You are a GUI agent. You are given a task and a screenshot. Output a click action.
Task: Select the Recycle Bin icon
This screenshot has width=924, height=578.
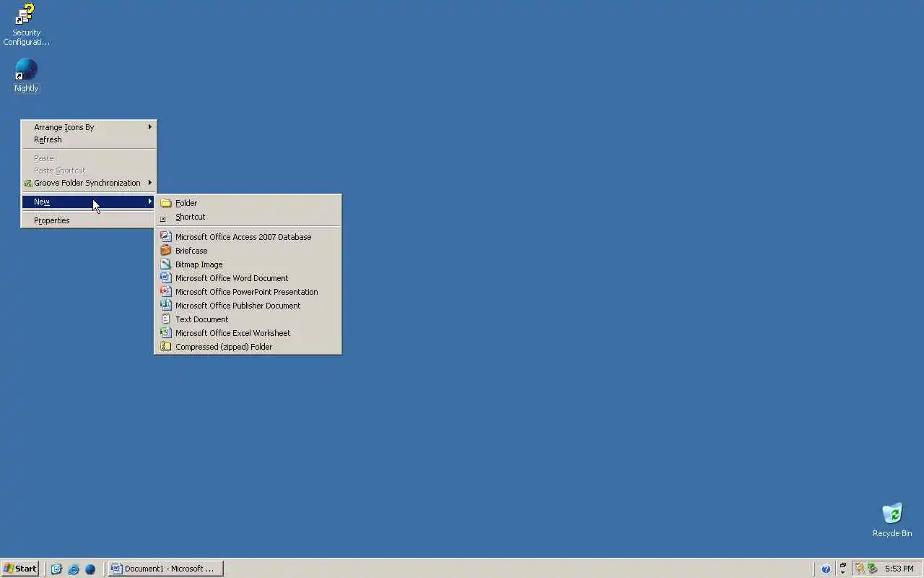(892, 520)
